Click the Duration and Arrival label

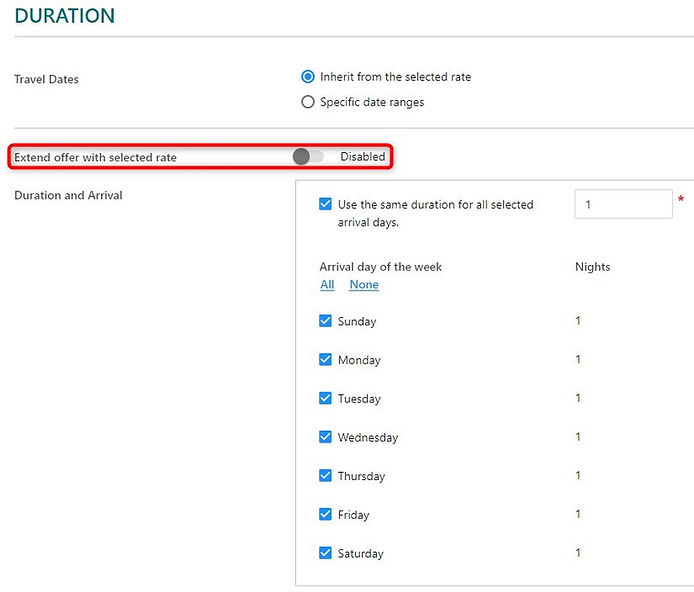(x=68, y=196)
